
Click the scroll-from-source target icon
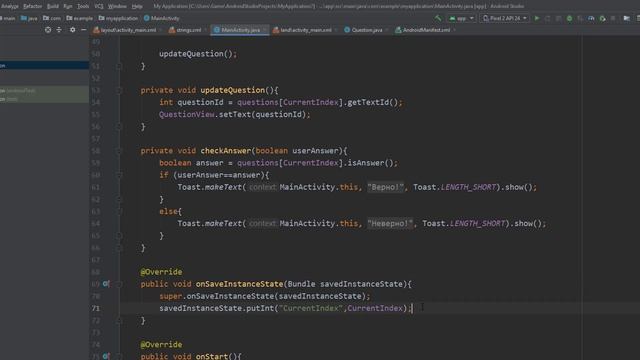(48, 30)
